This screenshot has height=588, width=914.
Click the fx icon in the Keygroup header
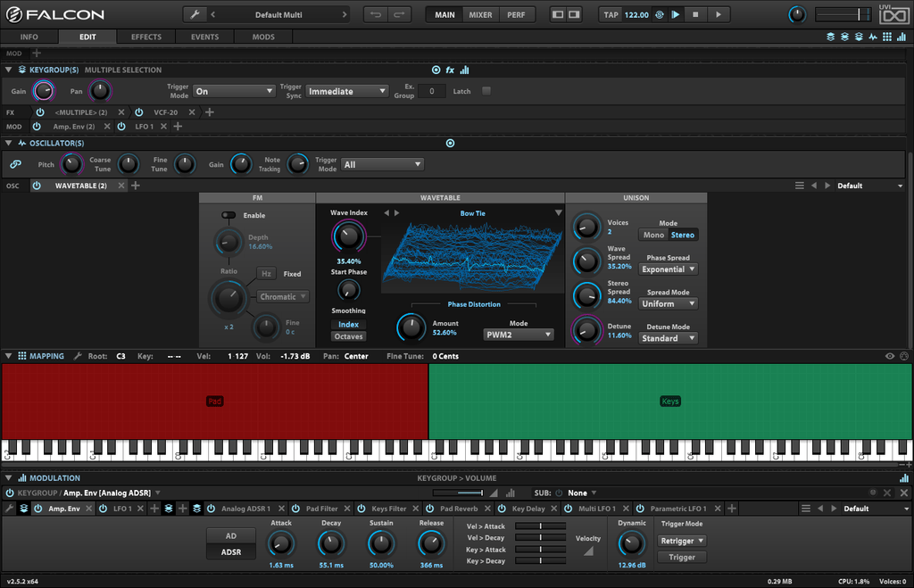(x=449, y=70)
